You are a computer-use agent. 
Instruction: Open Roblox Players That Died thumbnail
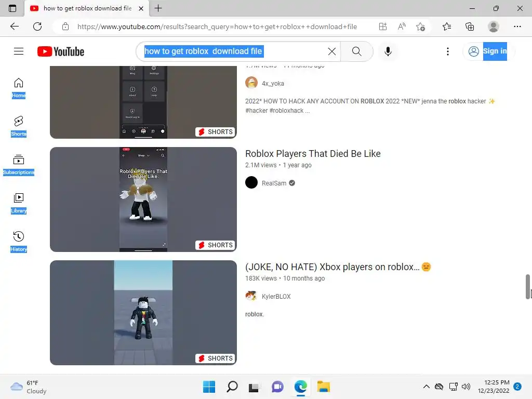(x=143, y=199)
